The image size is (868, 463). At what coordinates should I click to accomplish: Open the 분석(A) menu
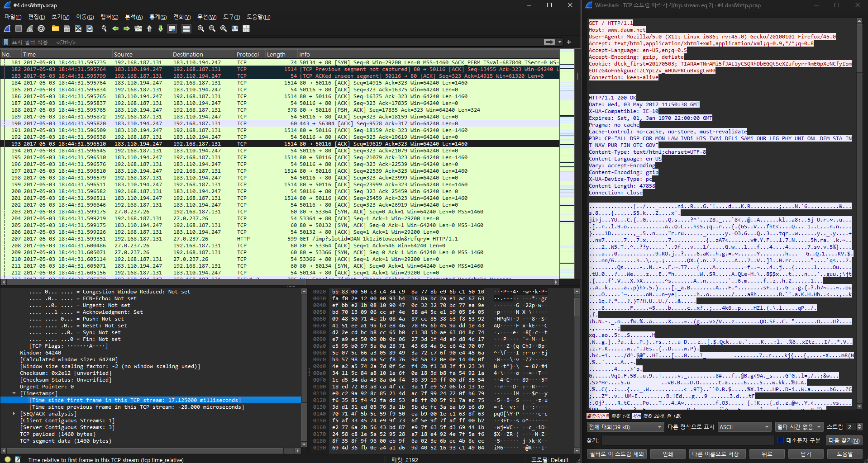click(134, 17)
